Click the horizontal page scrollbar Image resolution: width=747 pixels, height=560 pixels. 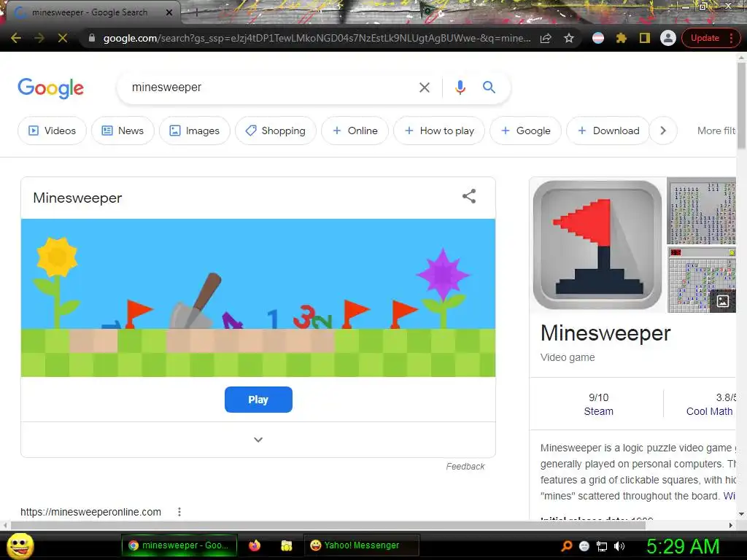pos(329,525)
